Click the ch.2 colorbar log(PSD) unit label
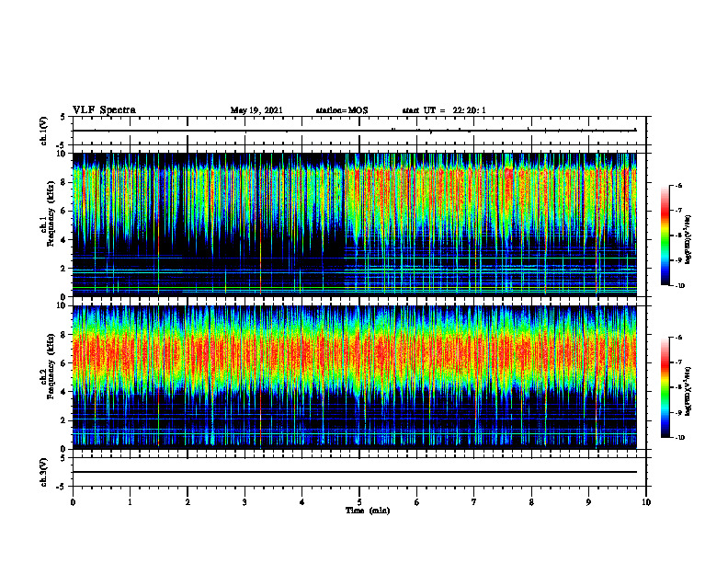This screenshot has width=728, height=563. tap(688, 389)
